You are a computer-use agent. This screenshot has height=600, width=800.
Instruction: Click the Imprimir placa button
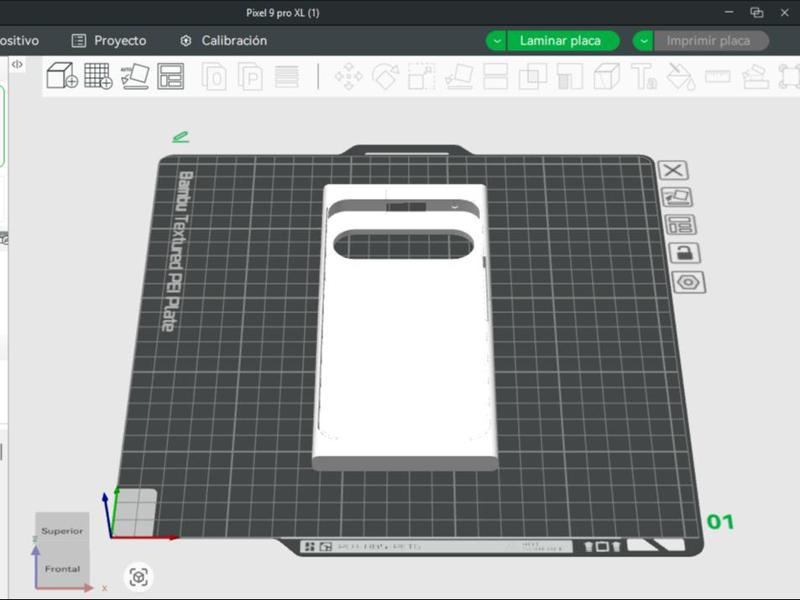[711, 41]
